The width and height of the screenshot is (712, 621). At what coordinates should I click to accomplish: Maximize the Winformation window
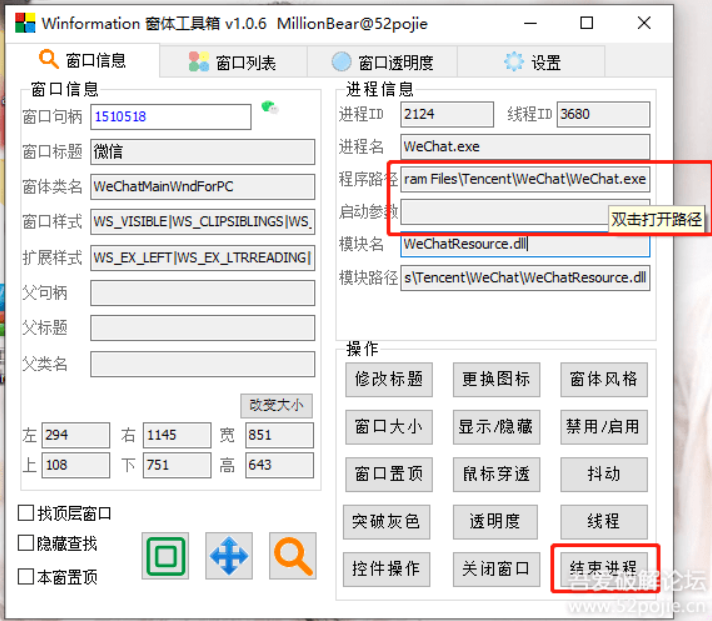[587, 23]
